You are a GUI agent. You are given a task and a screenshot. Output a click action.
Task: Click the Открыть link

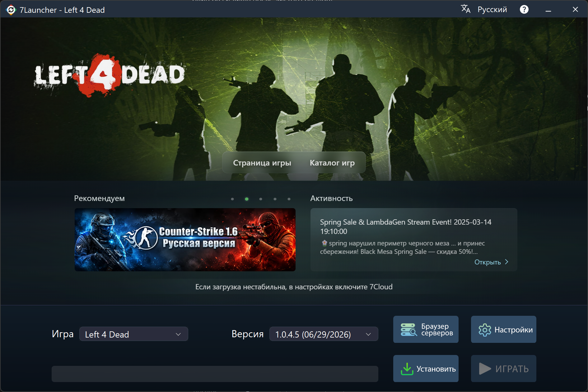[x=488, y=262]
